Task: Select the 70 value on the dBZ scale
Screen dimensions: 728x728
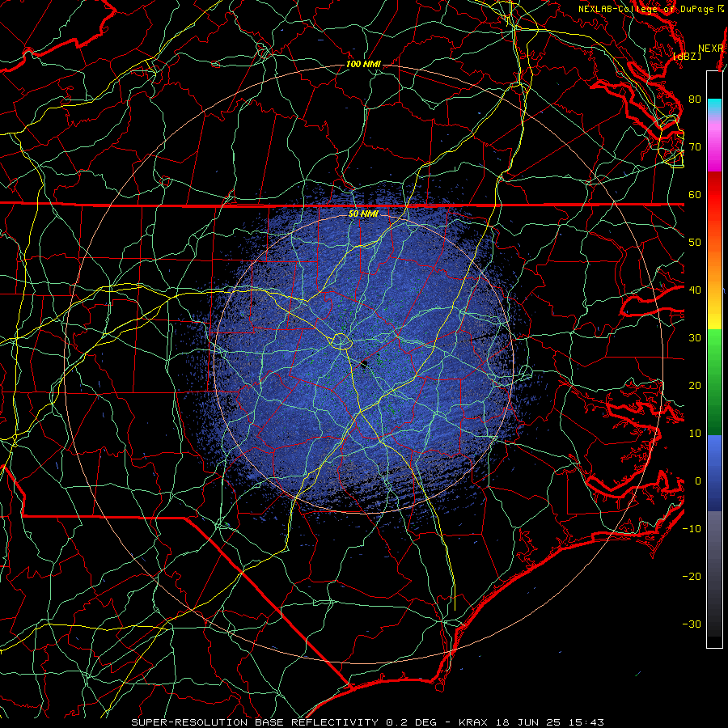Action: point(695,147)
